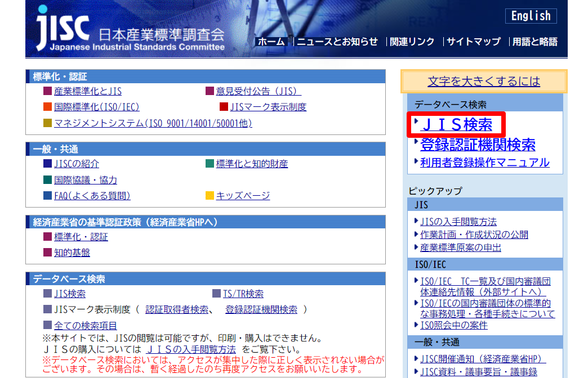Open FAQ(よくある質問) link
Viewport: 588px width, 378px height.
(92, 196)
